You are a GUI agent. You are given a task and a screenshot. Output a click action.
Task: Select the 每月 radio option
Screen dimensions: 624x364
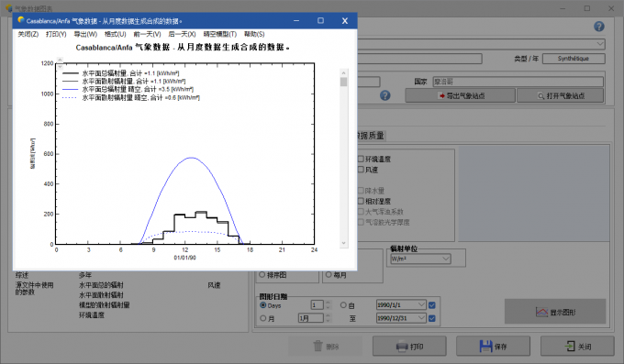click(329, 274)
